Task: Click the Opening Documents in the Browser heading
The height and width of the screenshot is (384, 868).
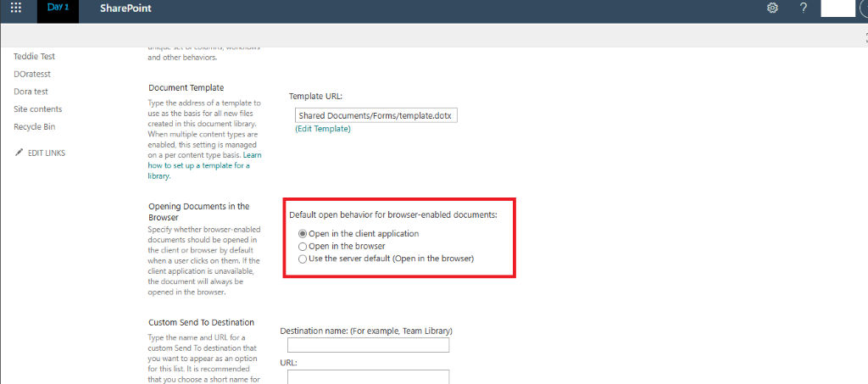Action: pyautogui.click(x=198, y=212)
